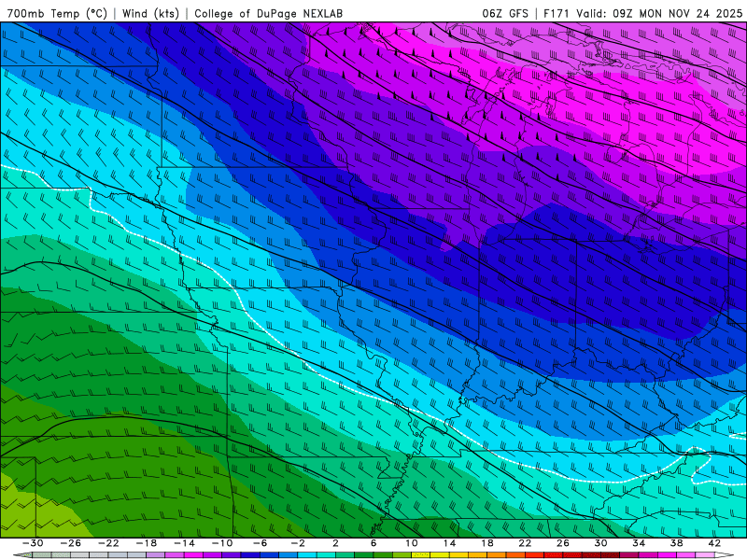Click the "06Z GFS" model run text
The image size is (747, 560).
(505, 13)
